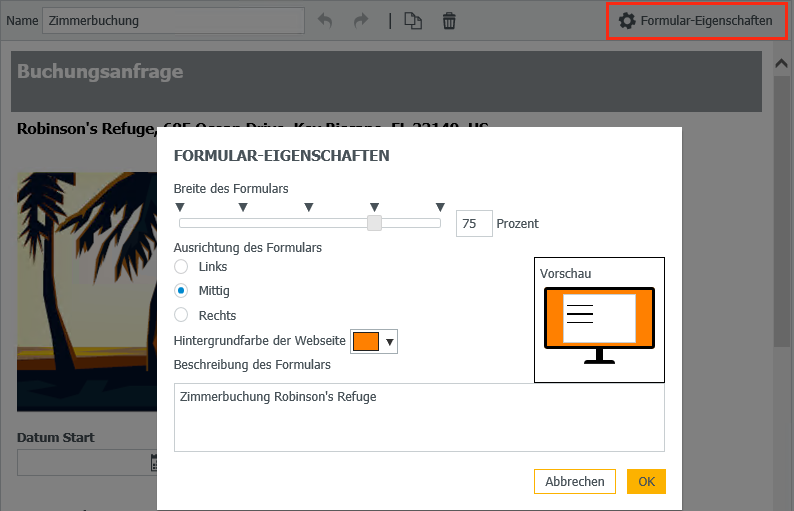The height and width of the screenshot is (511, 794).
Task: Click the Ausrichtung des Formulars label
Action: (248, 248)
